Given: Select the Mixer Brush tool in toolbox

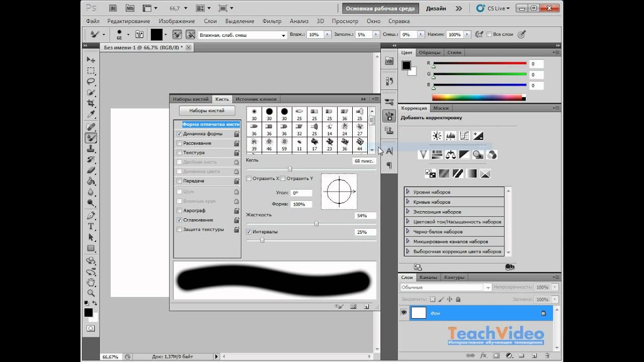Looking at the screenshot, I should pos(91,138).
